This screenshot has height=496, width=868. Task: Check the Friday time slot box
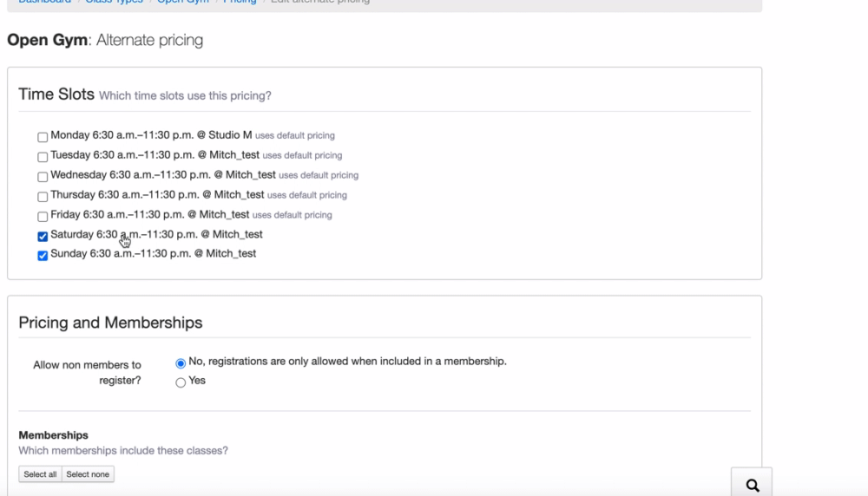pyautogui.click(x=43, y=217)
